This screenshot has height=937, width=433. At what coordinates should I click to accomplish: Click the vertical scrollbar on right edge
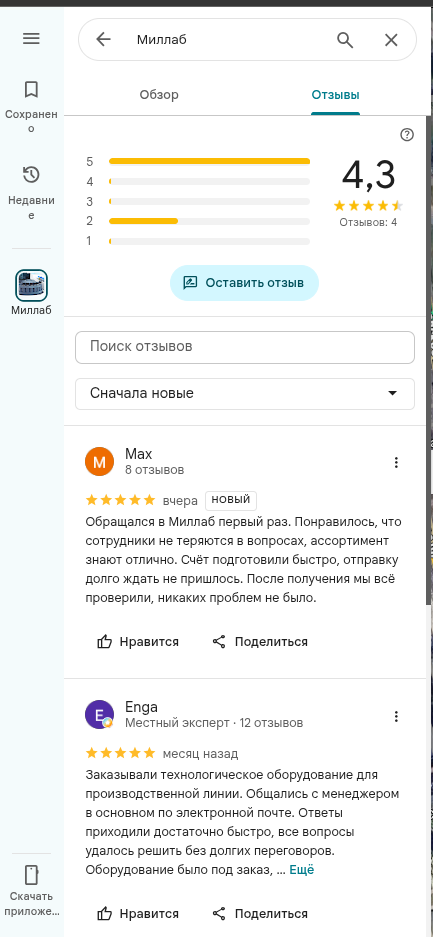coord(430,359)
